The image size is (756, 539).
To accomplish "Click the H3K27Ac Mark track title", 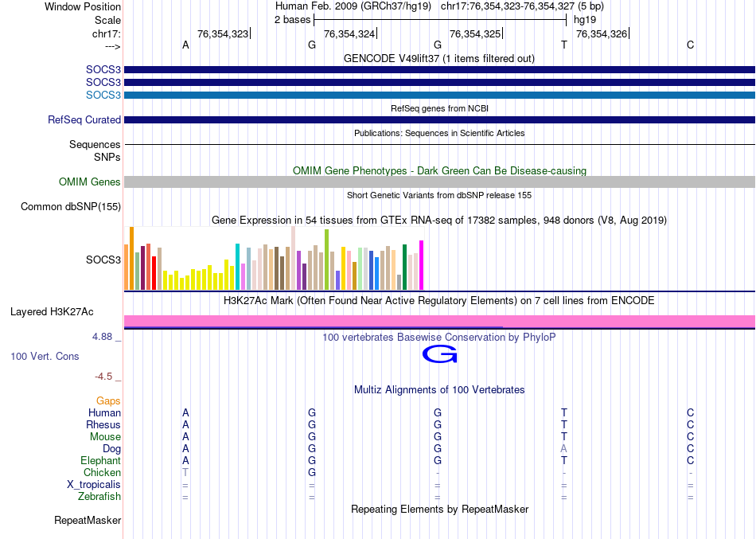I will [439, 301].
